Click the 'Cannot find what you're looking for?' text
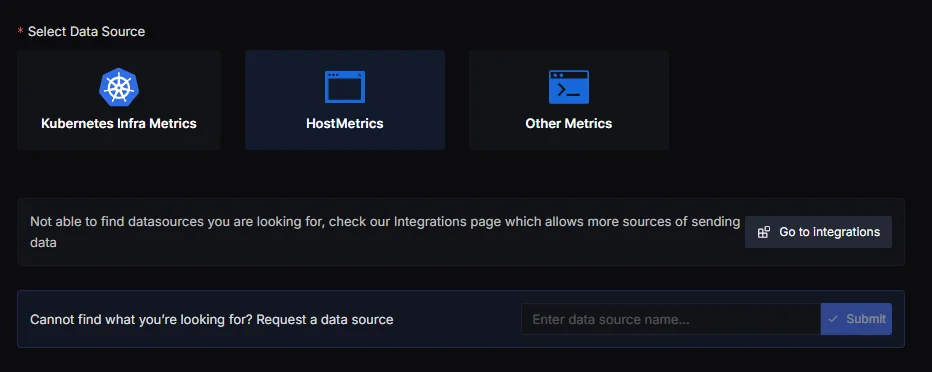This screenshot has width=932, height=372. tap(212, 320)
